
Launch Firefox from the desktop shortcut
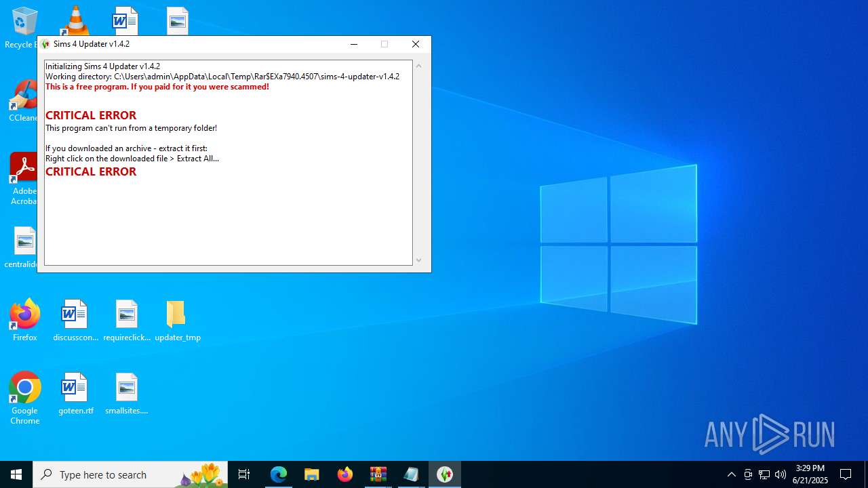(x=24, y=320)
